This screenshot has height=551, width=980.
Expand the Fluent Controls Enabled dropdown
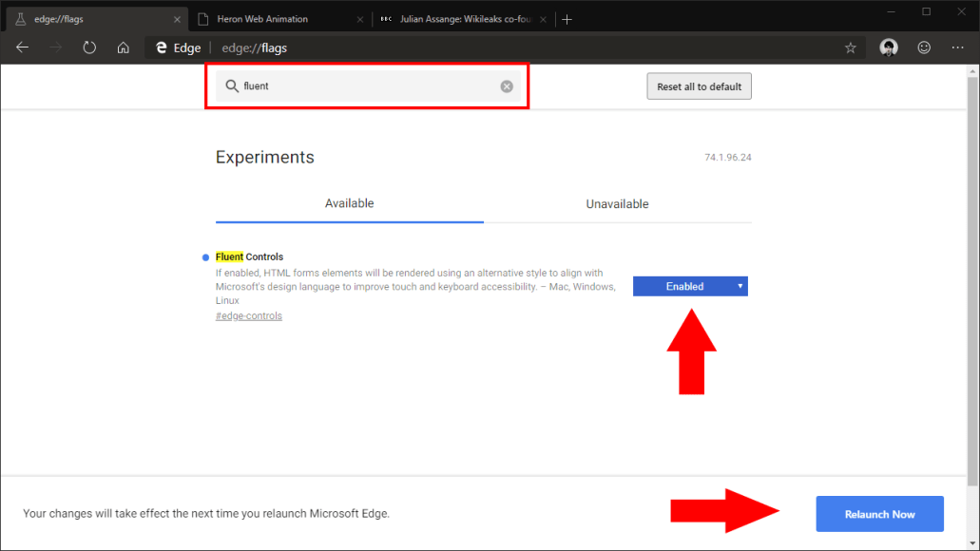tap(690, 286)
